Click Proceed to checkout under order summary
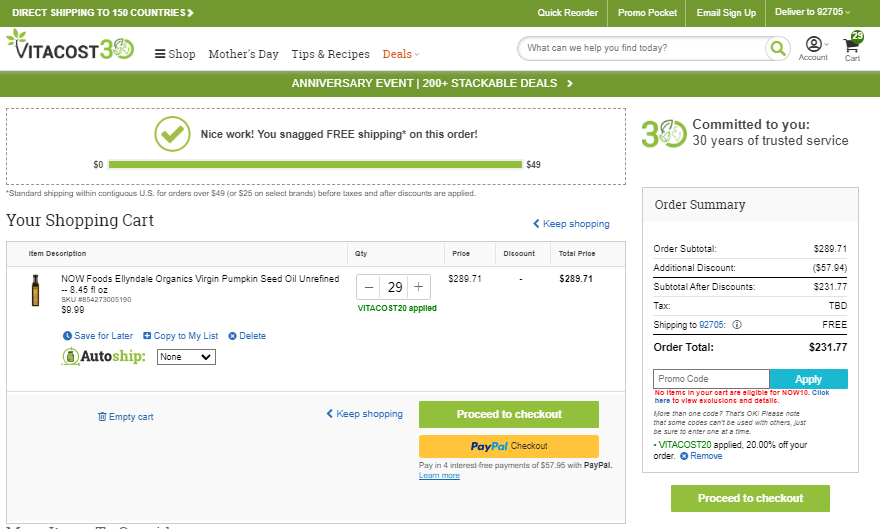This screenshot has width=880, height=529. (x=750, y=498)
